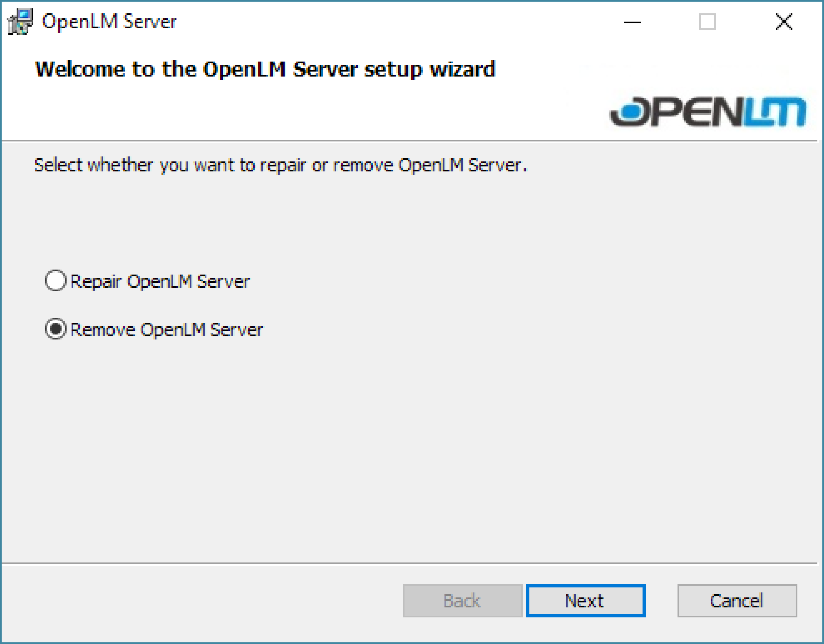Click the "Repair OpenLM Server" option label
Image resolution: width=824 pixels, height=644 pixels.
(160, 282)
